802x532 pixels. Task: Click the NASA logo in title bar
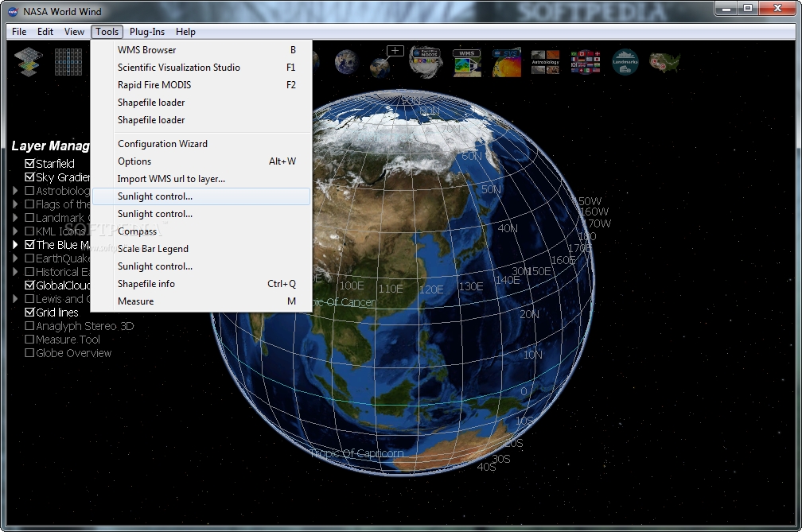tap(13, 11)
